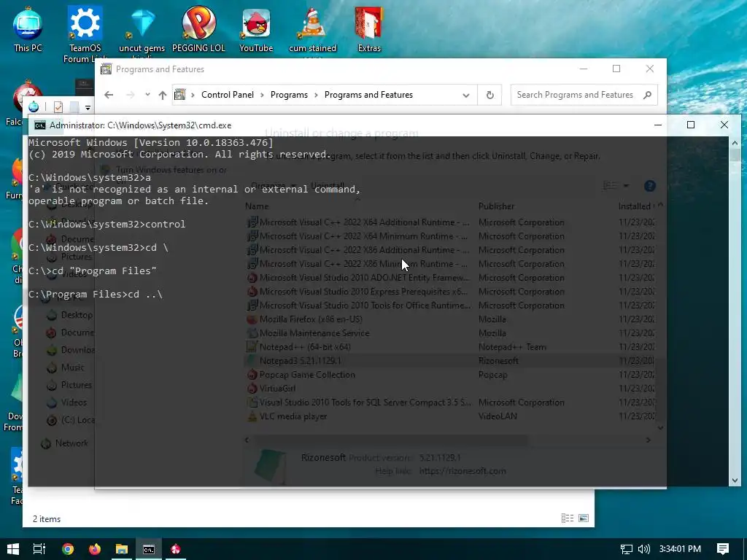Screen dimensions: 747x560
Task: Click the "C:\Windows\system32>a" line
Action: click(x=90, y=178)
